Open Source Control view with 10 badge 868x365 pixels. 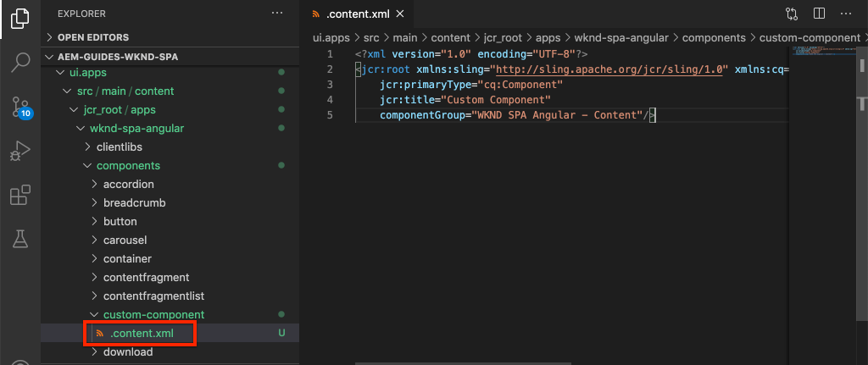(20, 108)
